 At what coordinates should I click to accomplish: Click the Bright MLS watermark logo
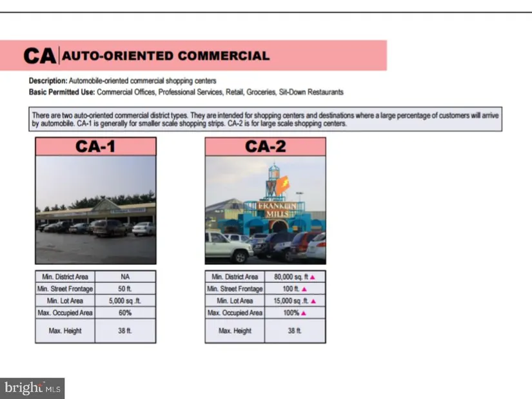[32, 387]
